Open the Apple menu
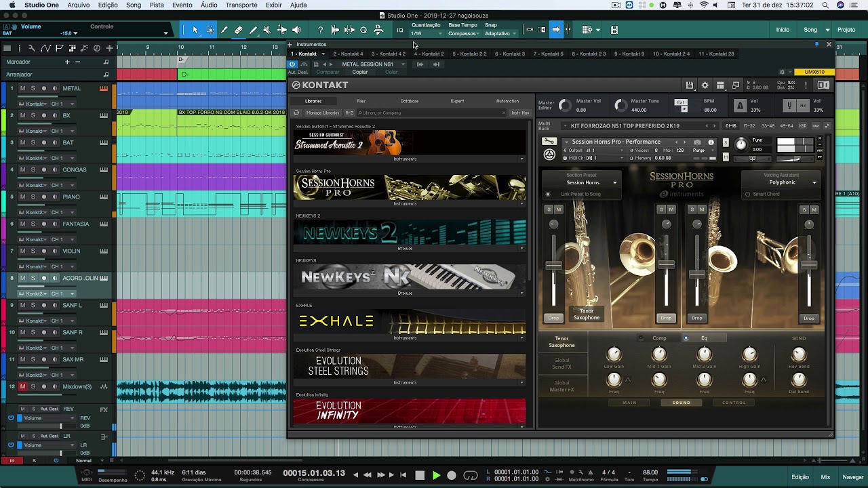868x488 pixels. pos(12,5)
